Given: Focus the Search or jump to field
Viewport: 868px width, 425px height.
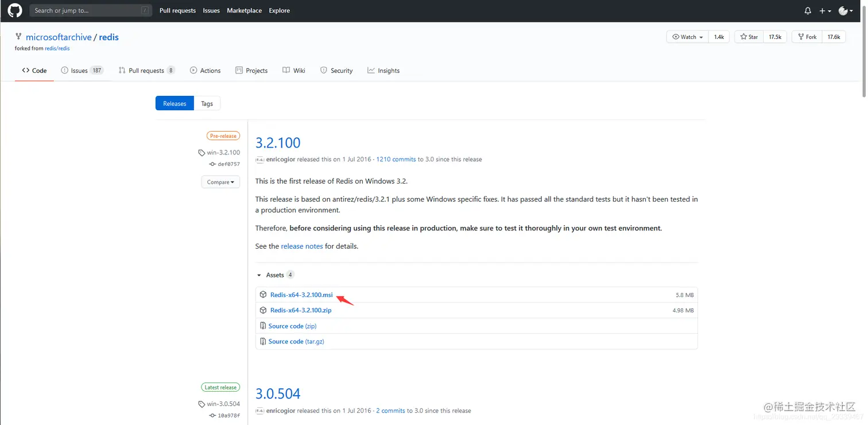Looking at the screenshot, I should pyautogui.click(x=91, y=10).
